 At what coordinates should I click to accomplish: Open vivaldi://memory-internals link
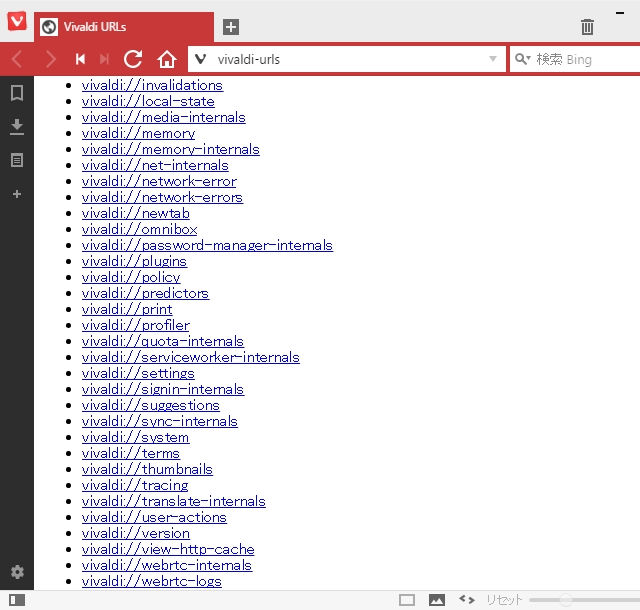(x=171, y=149)
